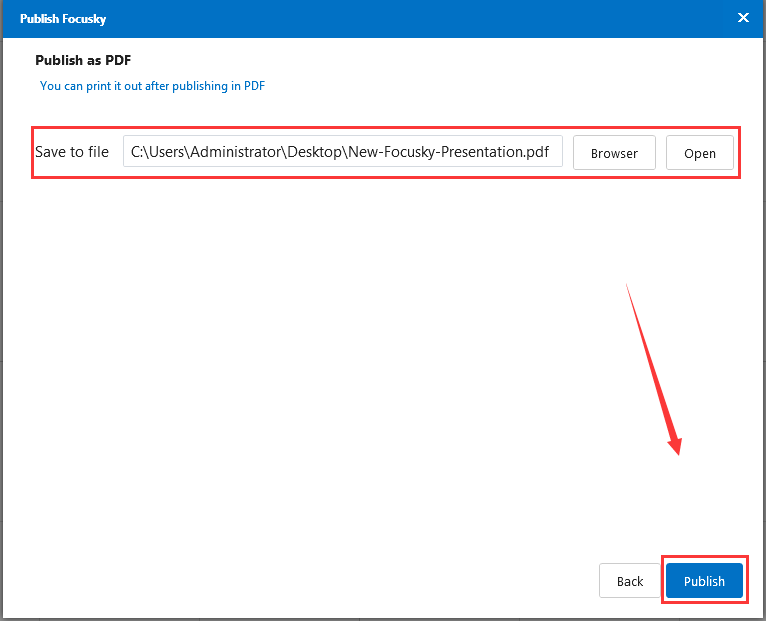Image resolution: width=766 pixels, height=621 pixels.
Task: Open the Browser file chooser button
Action: pyautogui.click(x=614, y=153)
